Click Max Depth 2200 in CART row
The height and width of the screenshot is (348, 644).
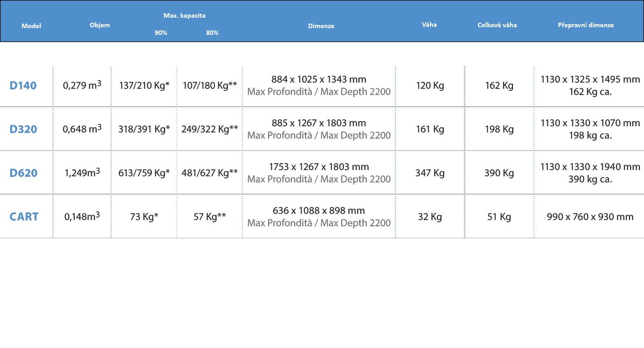356,223
